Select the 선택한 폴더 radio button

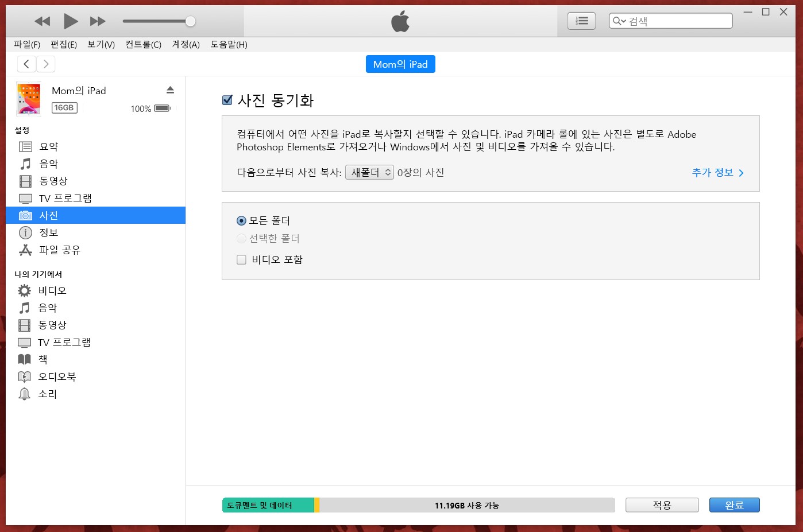click(x=241, y=238)
